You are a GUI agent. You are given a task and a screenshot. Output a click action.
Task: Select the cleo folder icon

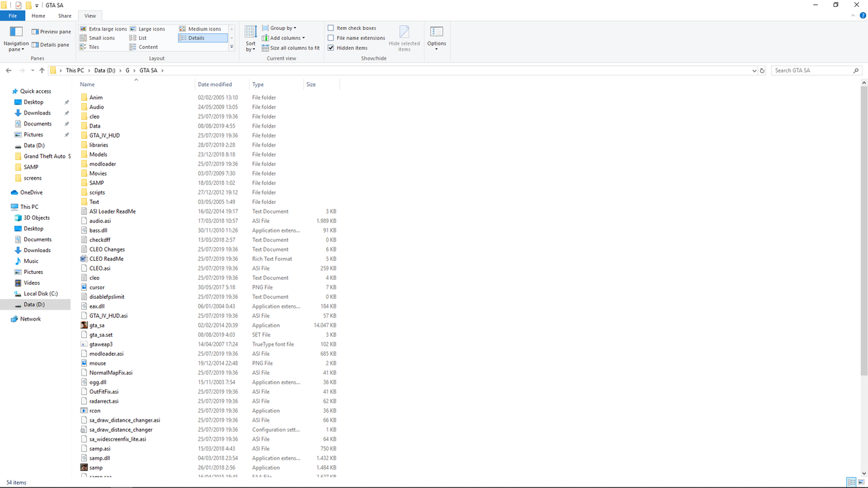point(84,117)
